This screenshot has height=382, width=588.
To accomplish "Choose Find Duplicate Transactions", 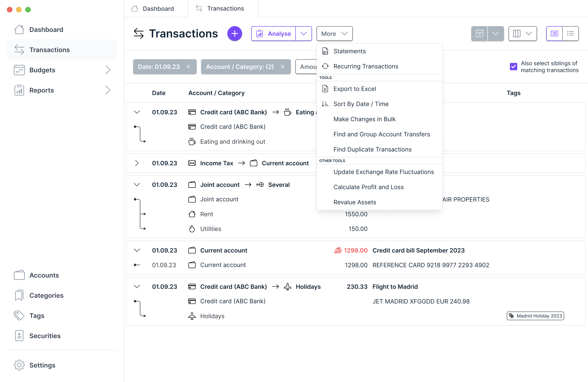I will (372, 149).
